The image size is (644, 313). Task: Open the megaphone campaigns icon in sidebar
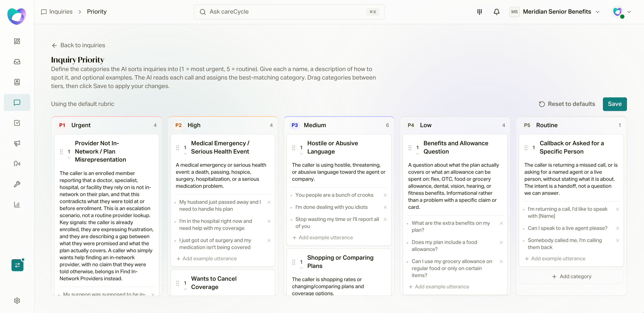pos(17,143)
